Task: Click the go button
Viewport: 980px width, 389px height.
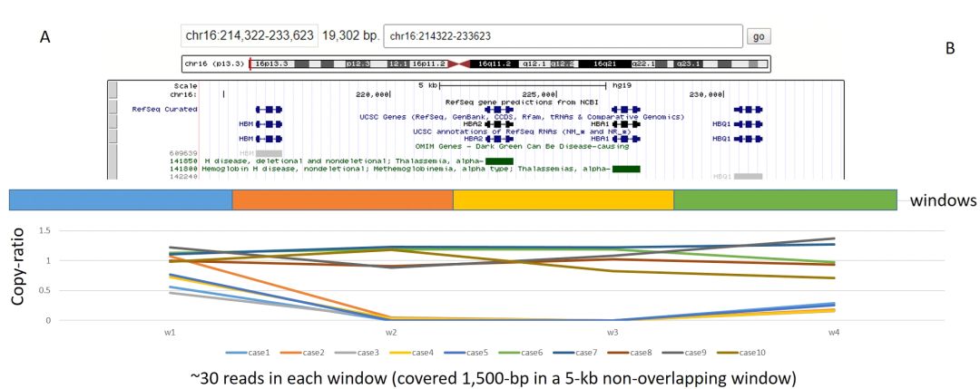Action: pos(759,36)
